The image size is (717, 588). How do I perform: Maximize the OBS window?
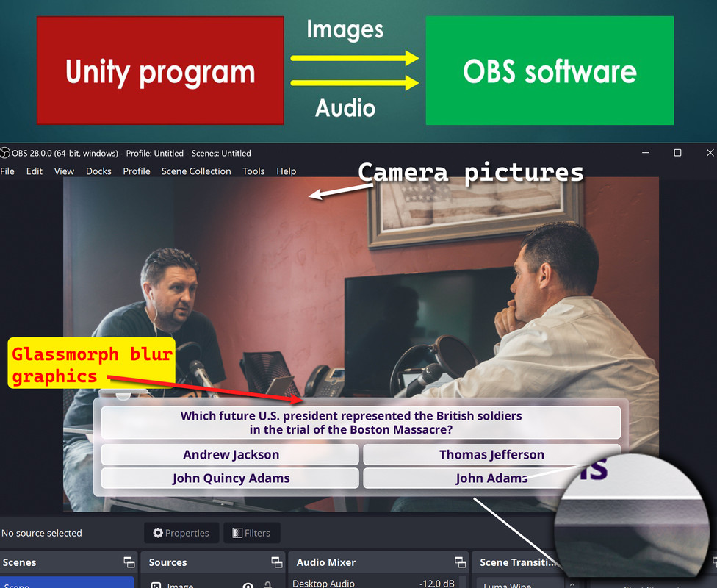coord(677,152)
